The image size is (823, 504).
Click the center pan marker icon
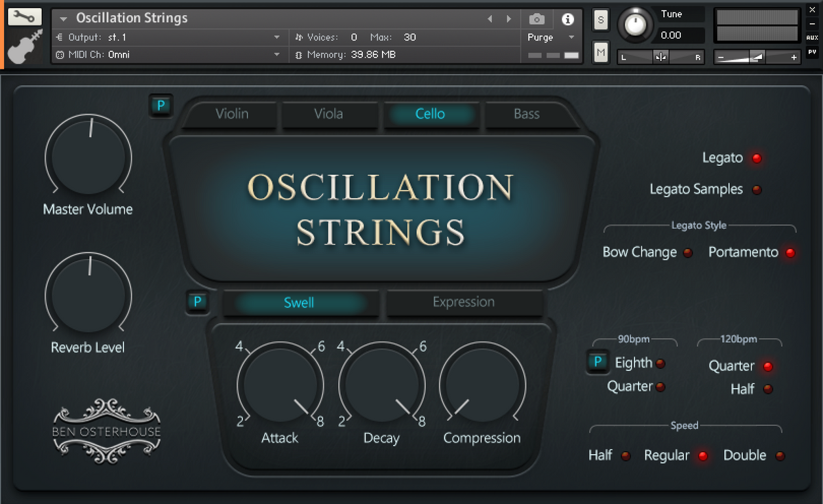click(661, 58)
